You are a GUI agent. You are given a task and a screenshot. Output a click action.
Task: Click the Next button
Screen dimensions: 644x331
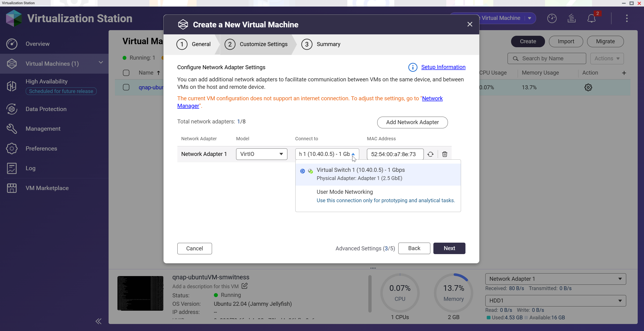tap(449, 248)
